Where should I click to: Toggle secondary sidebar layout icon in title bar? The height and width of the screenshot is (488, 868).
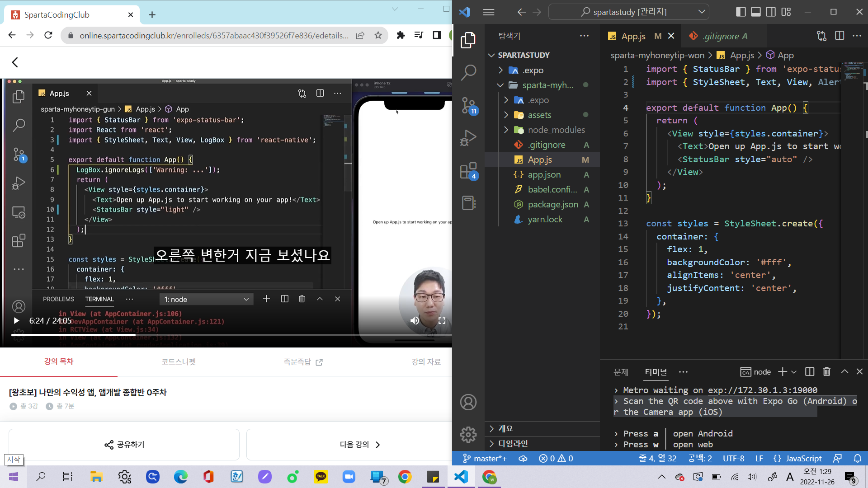pyautogui.click(x=771, y=12)
